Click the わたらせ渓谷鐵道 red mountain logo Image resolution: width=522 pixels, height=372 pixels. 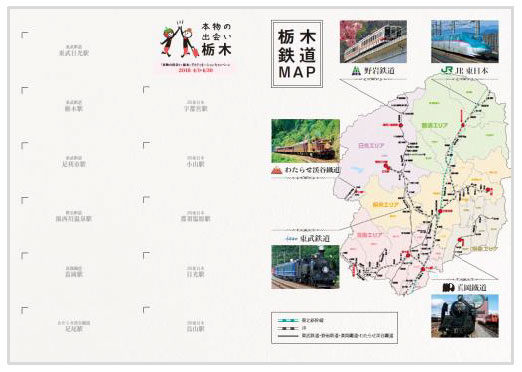click(276, 170)
